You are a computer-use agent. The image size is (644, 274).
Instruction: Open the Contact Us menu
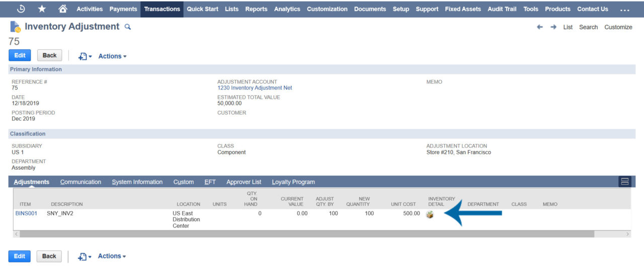(593, 9)
